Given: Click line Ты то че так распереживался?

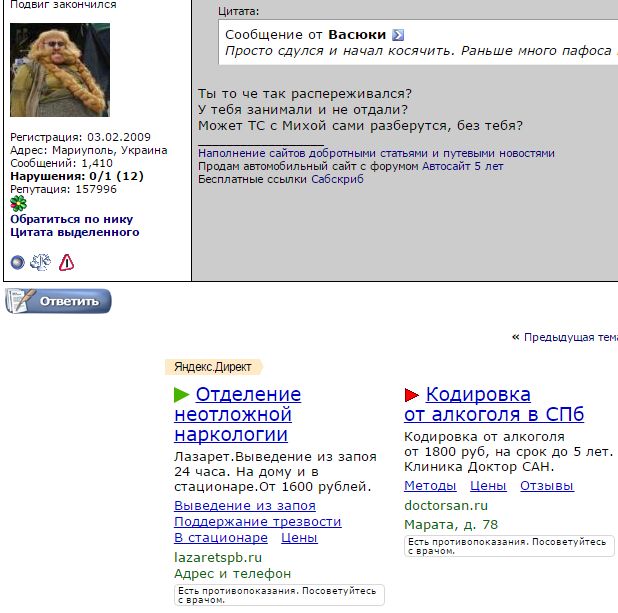Looking at the screenshot, I should point(305,94).
